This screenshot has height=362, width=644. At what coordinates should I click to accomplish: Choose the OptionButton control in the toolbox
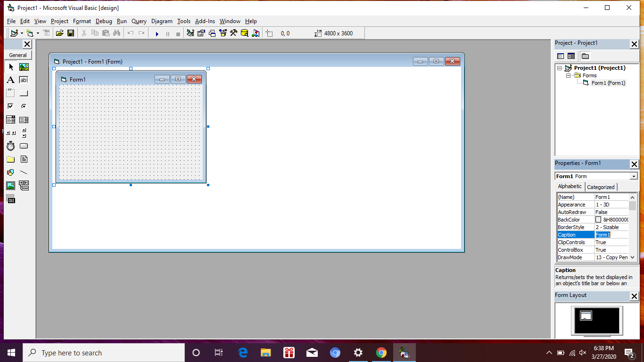[x=24, y=107]
